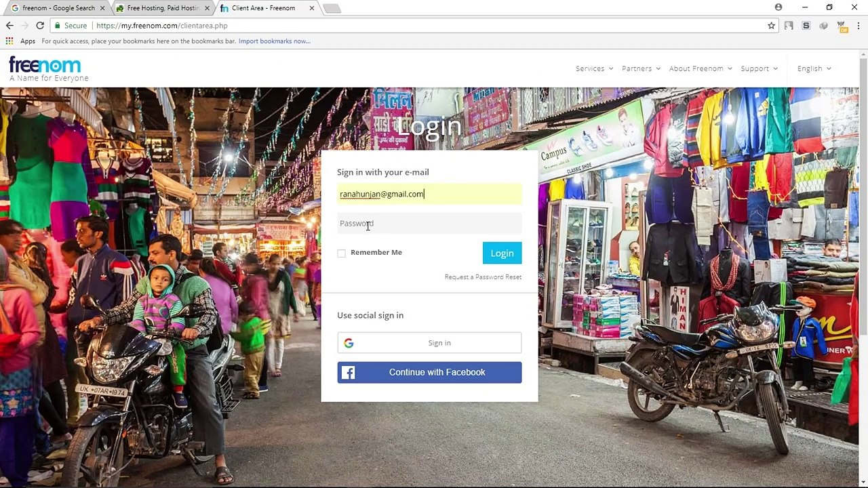The width and height of the screenshot is (868, 488).
Task: Open the shopping cart extension icon
Action: [841, 26]
